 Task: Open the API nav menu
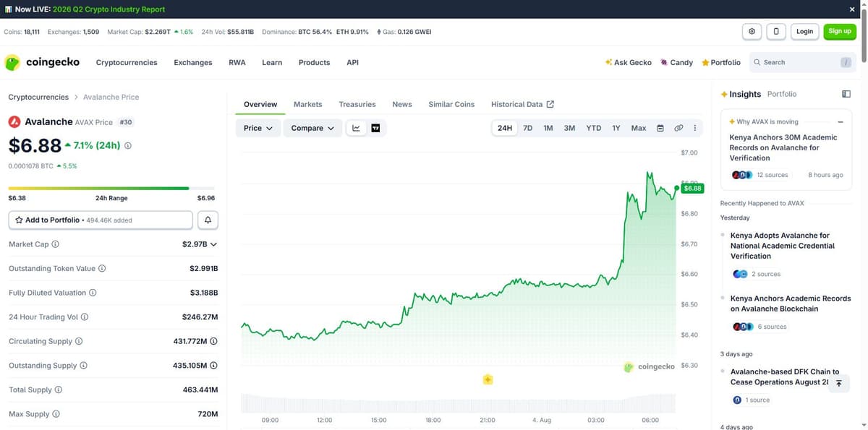[x=352, y=62]
